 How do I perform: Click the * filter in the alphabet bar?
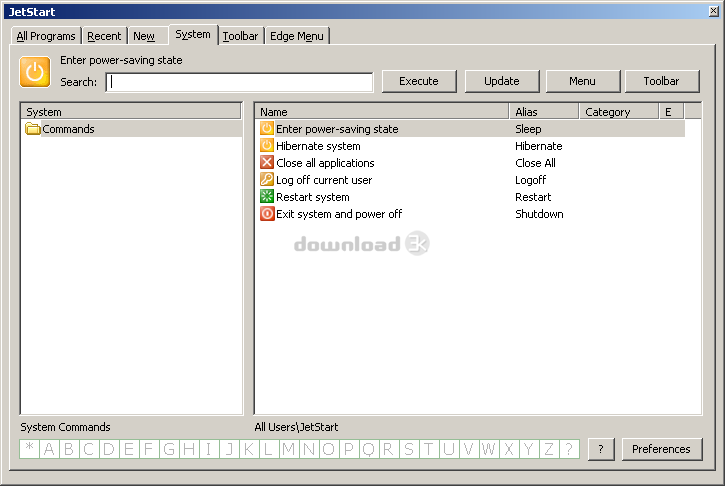pos(30,449)
